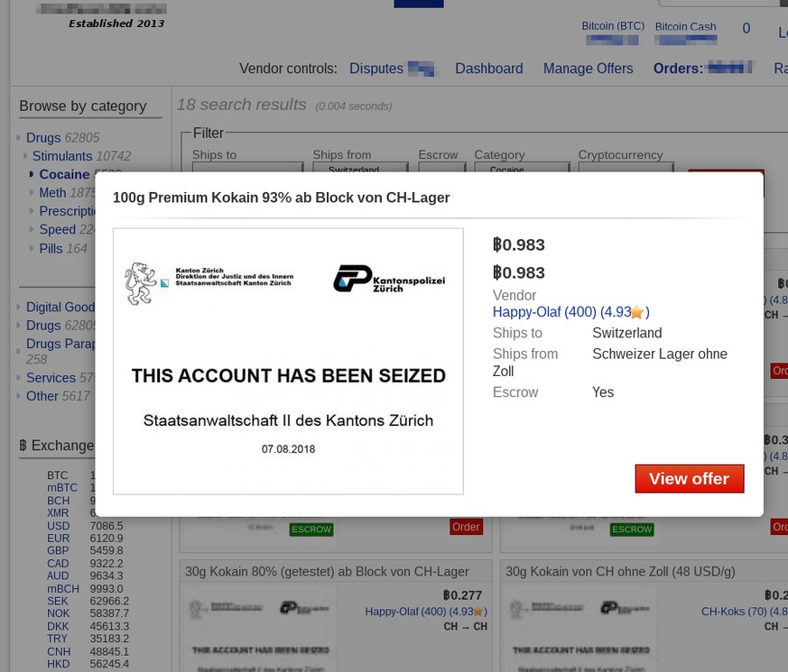Click the right green ESCROW badge
This screenshot has height=672, width=788.
[x=632, y=529]
